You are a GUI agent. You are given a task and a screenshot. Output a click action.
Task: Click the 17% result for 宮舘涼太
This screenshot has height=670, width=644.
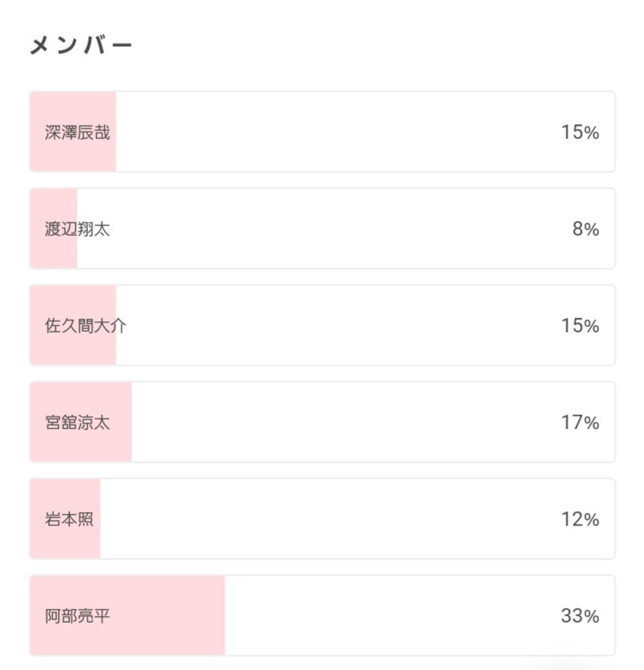click(580, 422)
